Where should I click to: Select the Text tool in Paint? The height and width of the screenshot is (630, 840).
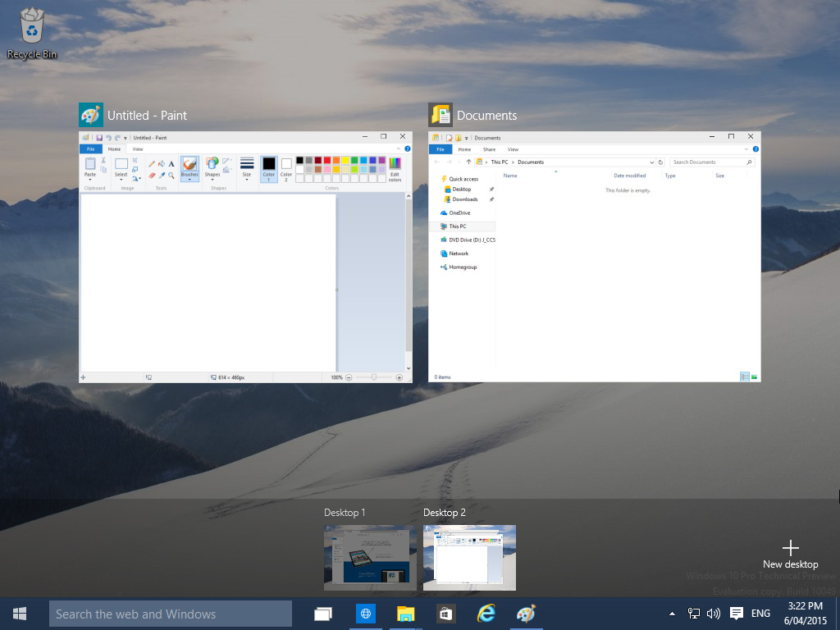pos(171,163)
